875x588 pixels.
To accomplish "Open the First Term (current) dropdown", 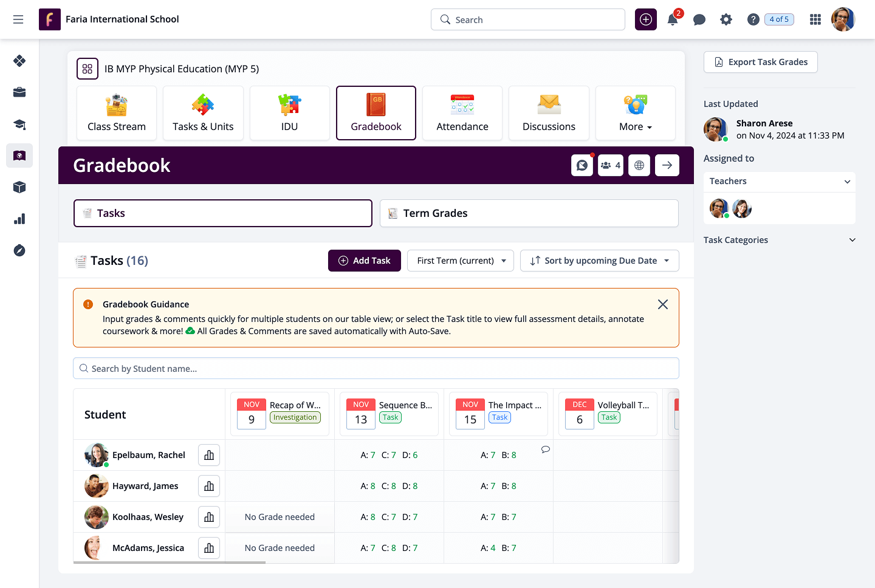I will (461, 261).
